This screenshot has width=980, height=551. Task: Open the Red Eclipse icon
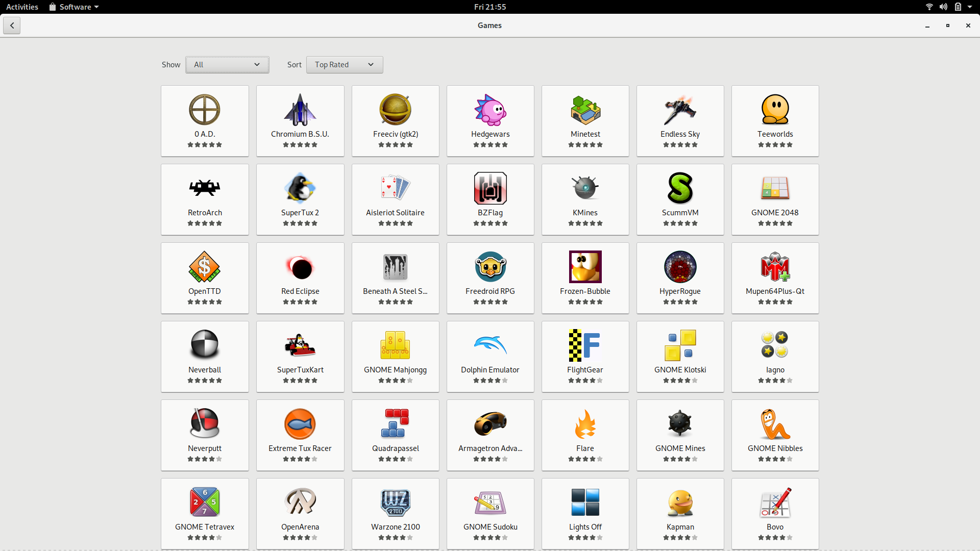tap(300, 267)
